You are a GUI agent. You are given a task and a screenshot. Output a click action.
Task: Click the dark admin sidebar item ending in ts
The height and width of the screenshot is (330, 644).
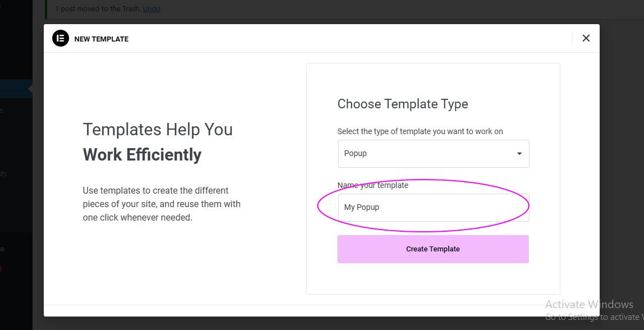click(x=3, y=173)
